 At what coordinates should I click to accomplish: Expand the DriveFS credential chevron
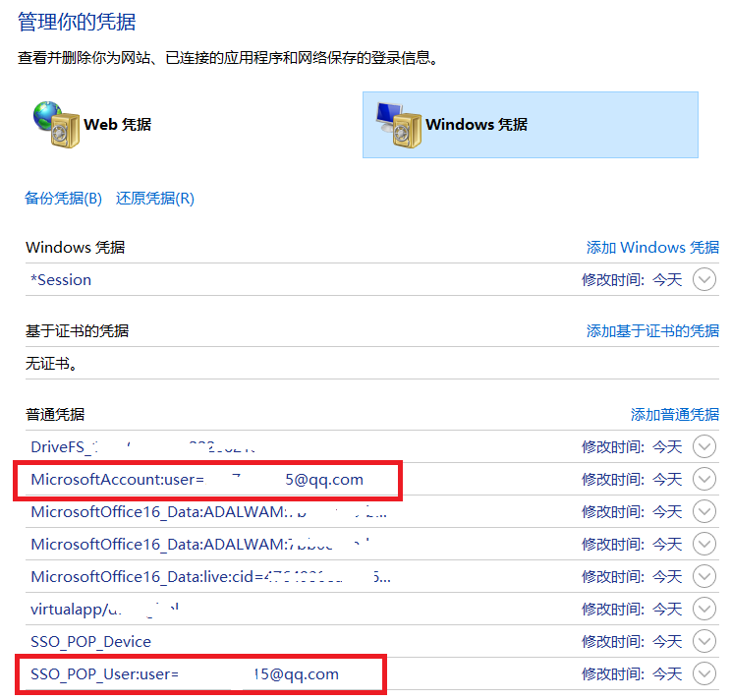703,446
